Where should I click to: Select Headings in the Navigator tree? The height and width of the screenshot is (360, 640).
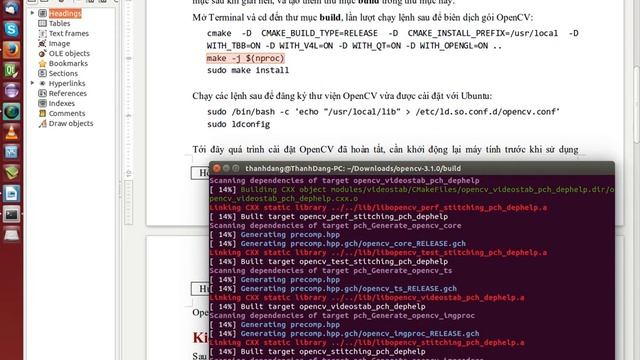point(65,13)
